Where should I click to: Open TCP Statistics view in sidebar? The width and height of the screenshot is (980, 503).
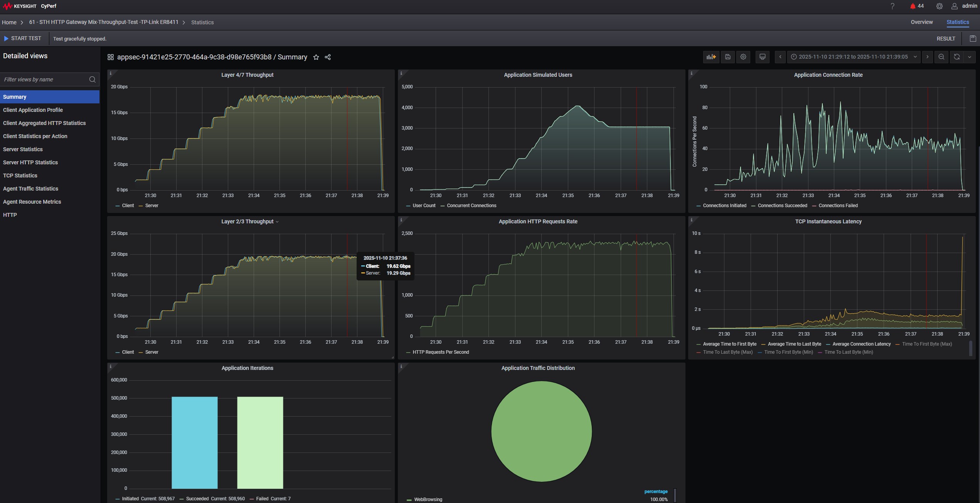[x=20, y=176]
